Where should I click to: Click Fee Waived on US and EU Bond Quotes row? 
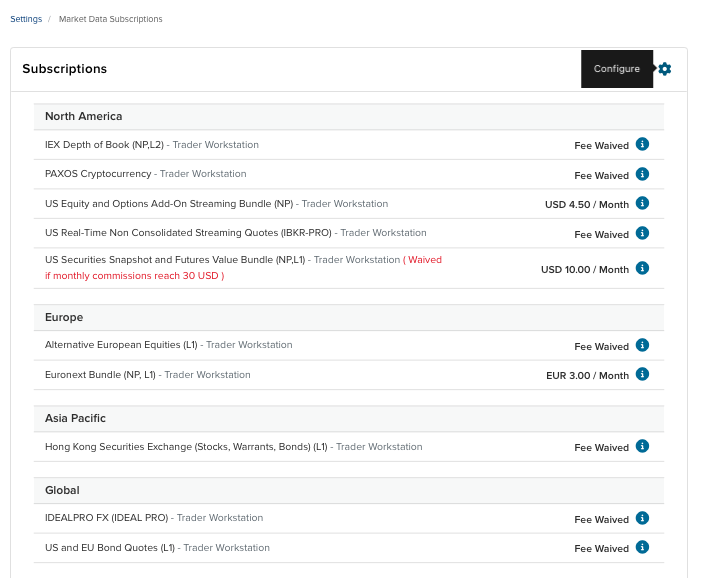[x=602, y=548]
